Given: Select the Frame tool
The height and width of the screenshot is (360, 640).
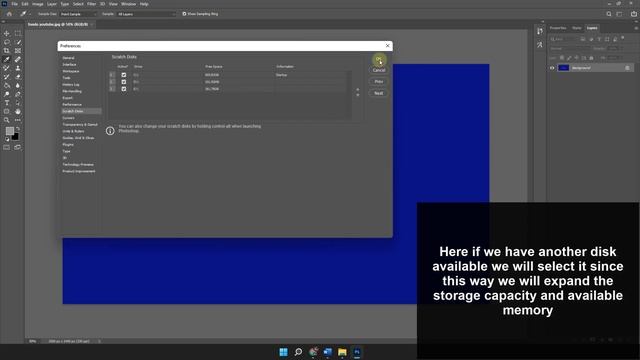Looking at the screenshot, I should (18, 51).
